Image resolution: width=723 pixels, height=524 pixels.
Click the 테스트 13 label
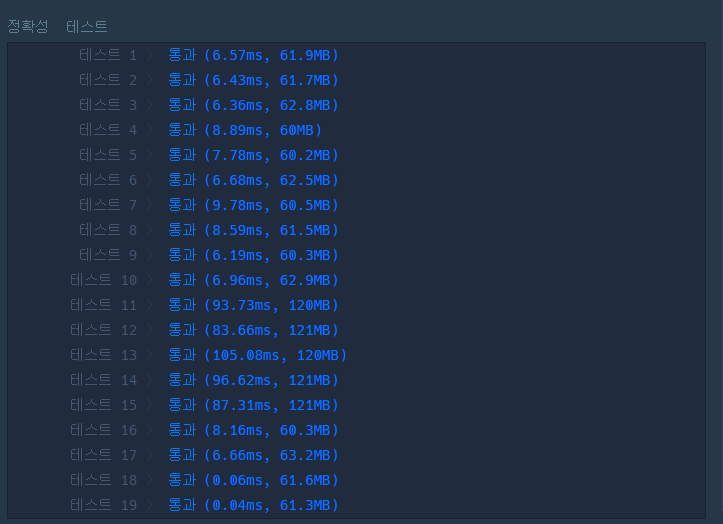pos(104,354)
